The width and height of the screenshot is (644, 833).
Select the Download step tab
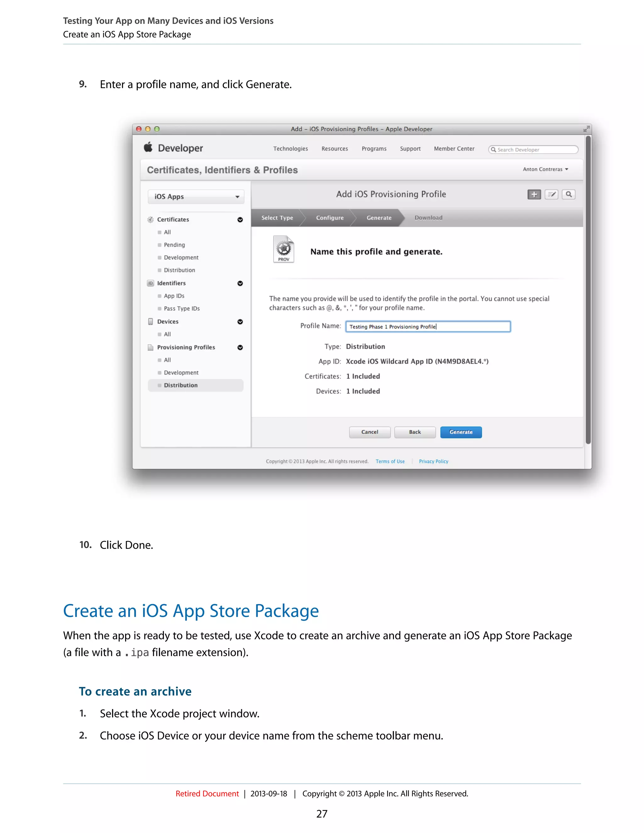(x=429, y=218)
